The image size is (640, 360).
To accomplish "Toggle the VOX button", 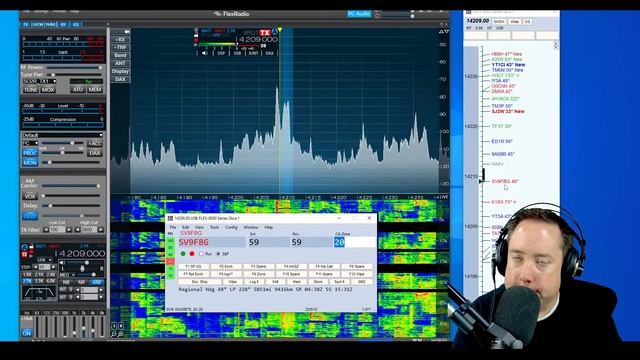I will (30, 197).
